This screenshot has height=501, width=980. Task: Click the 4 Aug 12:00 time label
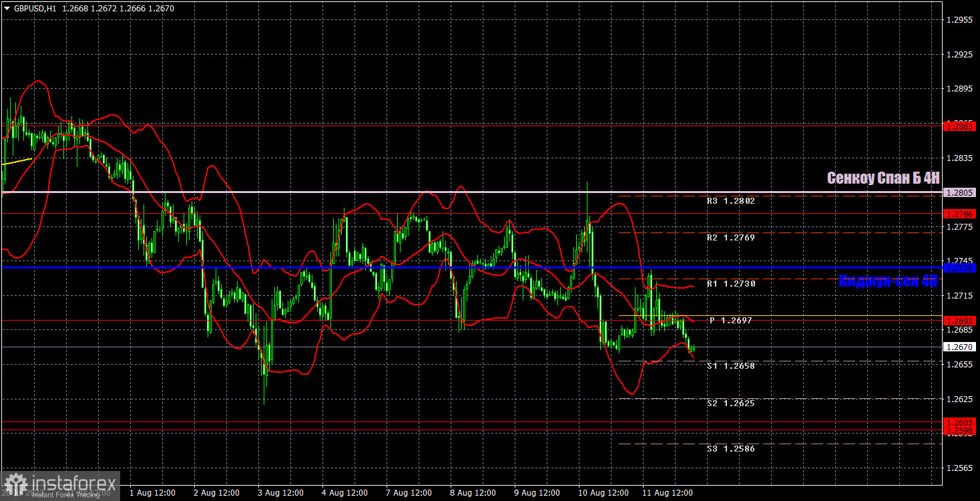345,493
